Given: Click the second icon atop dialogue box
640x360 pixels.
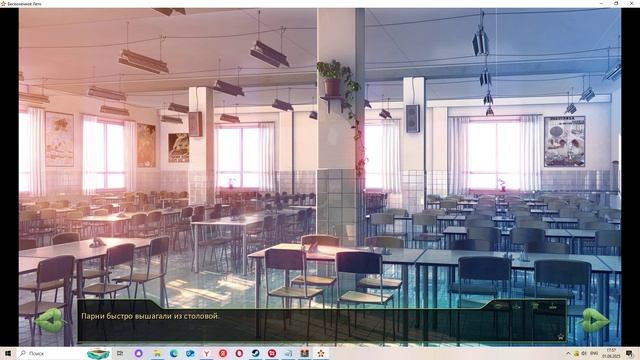Looking at the screenshot, I should tap(516, 307).
